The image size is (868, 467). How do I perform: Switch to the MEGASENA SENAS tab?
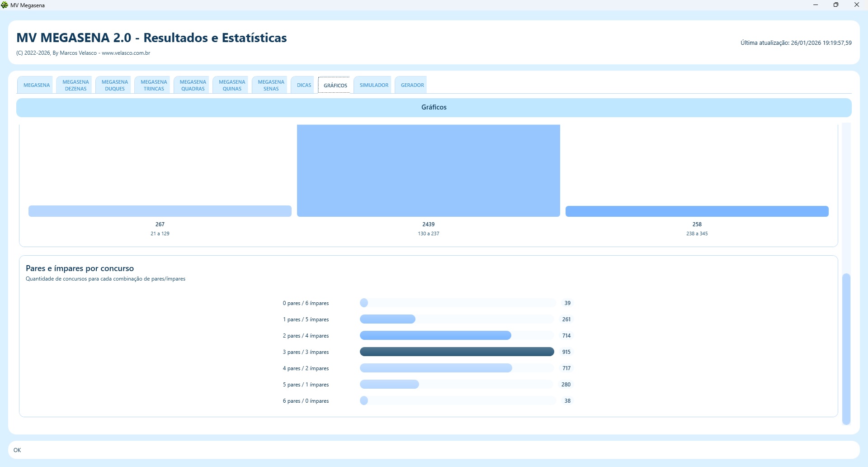tap(271, 85)
